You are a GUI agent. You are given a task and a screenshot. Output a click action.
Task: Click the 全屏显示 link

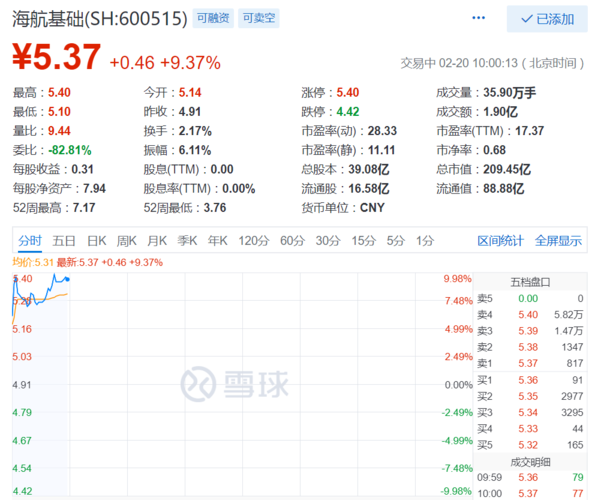coord(558,241)
